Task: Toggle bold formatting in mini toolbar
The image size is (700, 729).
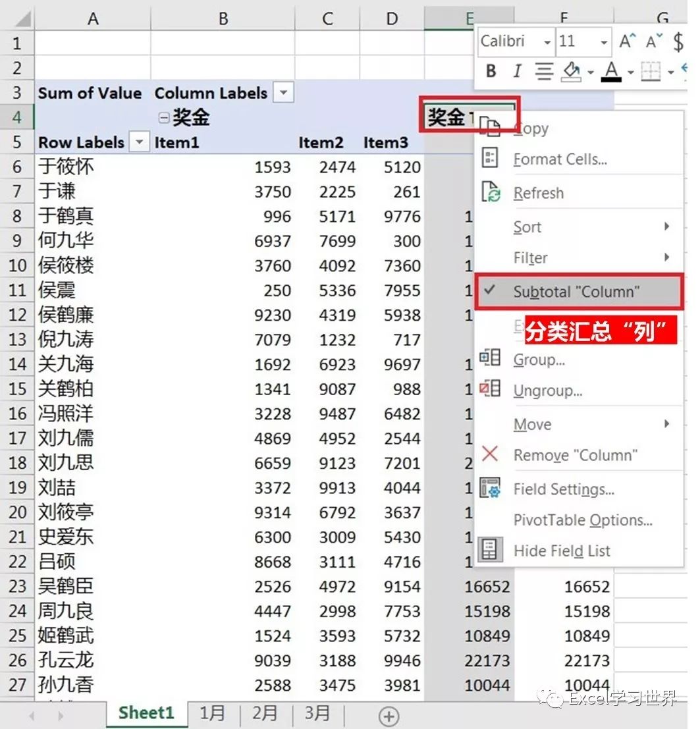Action: [x=491, y=71]
